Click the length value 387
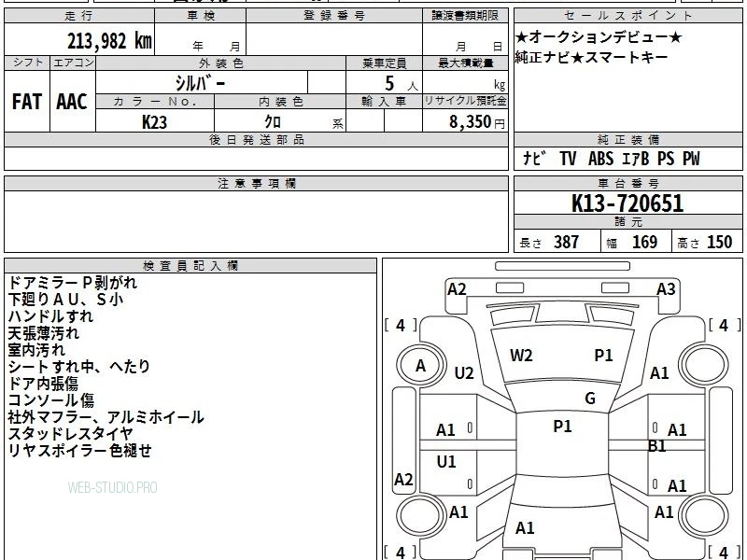The height and width of the screenshot is (560, 747). (567, 243)
